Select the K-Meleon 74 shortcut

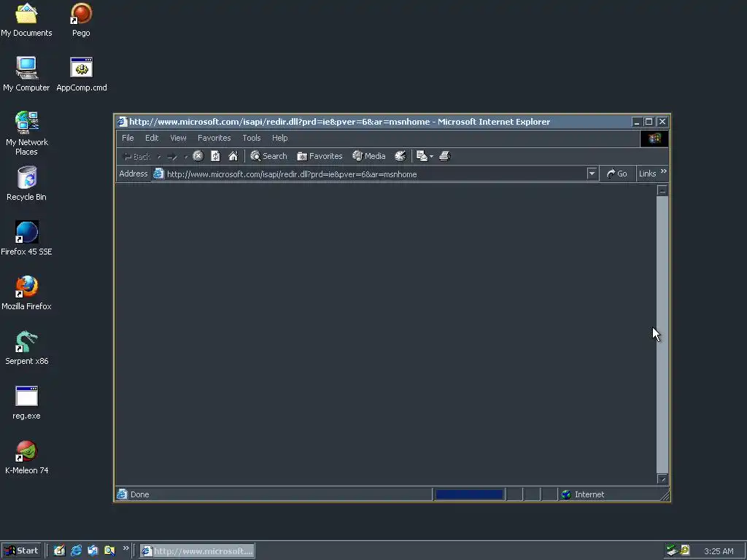27,457
